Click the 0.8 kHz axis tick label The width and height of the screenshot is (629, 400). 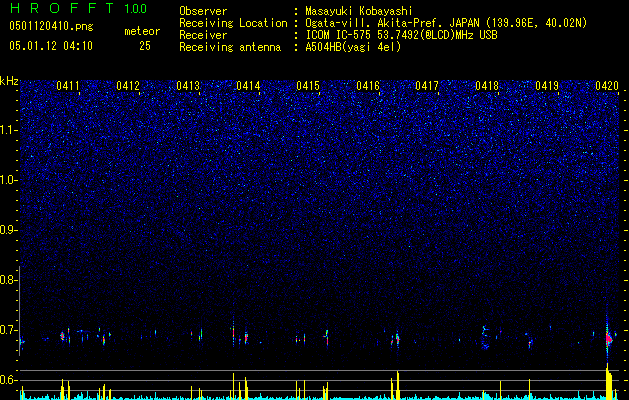(x=7, y=280)
